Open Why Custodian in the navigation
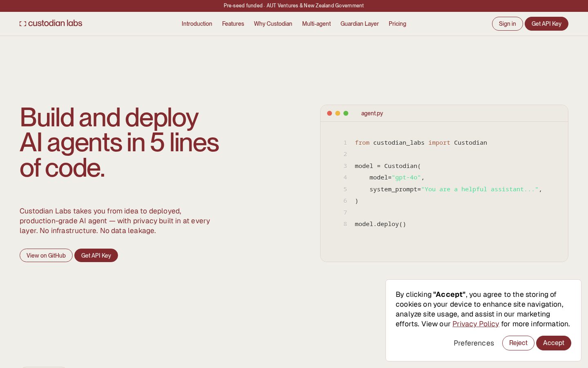 pyautogui.click(x=273, y=24)
